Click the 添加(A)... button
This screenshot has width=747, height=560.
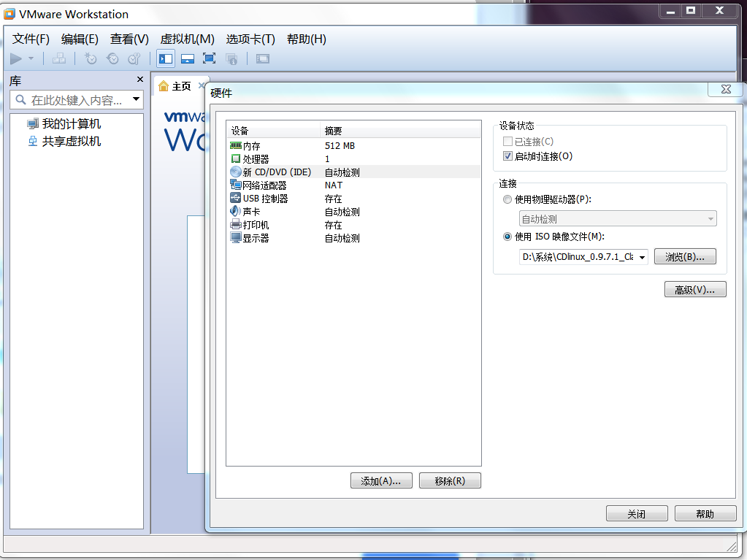tap(381, 480)
